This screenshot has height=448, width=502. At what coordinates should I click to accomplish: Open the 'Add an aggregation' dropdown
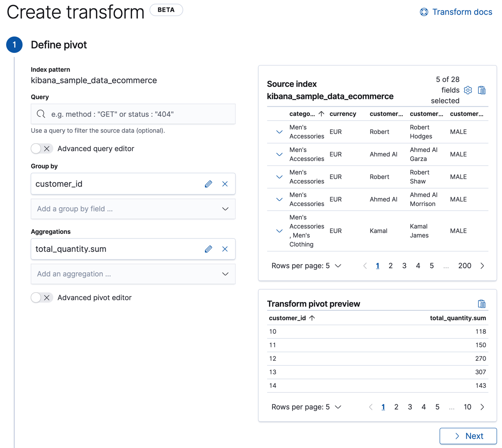pyautogui.click(x=133, y=274)
